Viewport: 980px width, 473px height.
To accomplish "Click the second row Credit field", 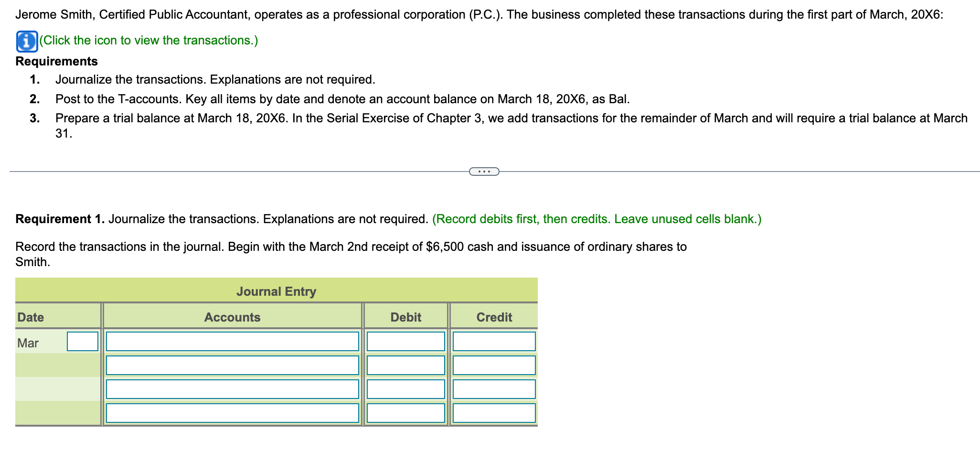I will tap(493, 365).
